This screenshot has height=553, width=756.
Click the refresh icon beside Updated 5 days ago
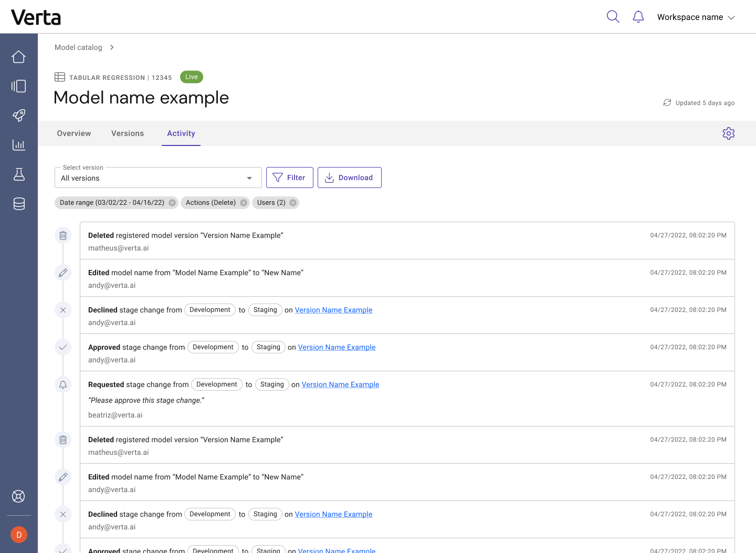pos(667,102)
